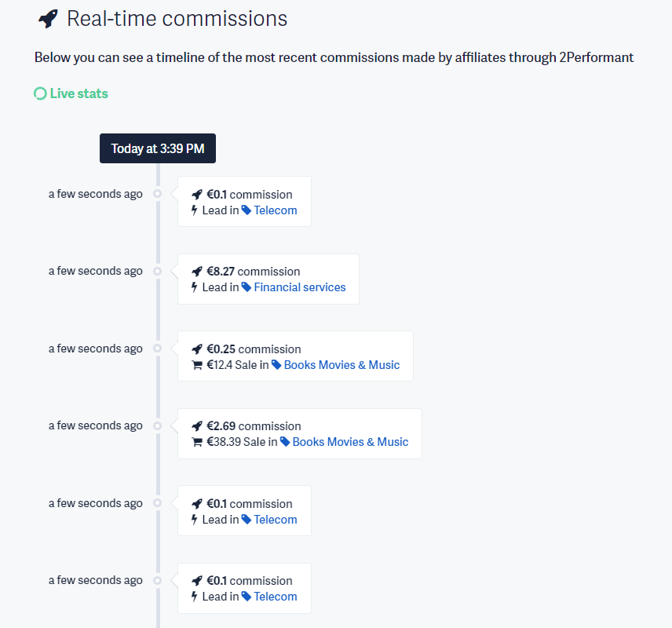This screenshot has width=672, height=628.
Task: Click the Today at 3:39 PM timeline header
Action: click(x=158, y=148)
